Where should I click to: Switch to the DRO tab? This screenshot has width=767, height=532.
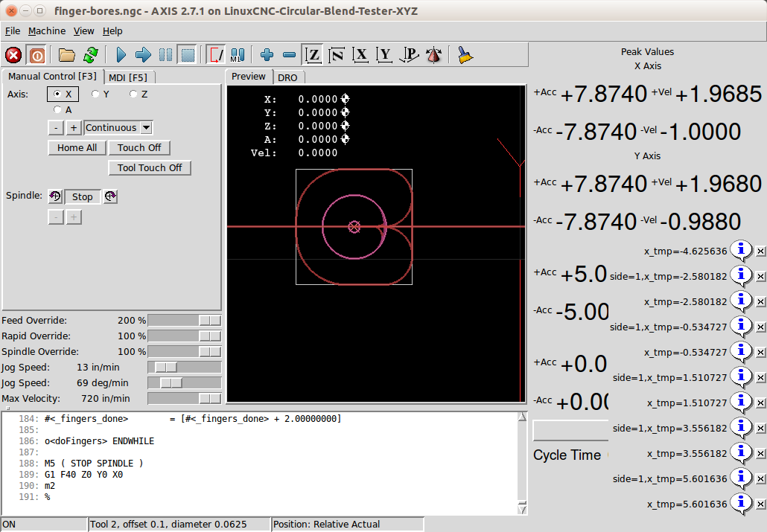click(287, 77)
